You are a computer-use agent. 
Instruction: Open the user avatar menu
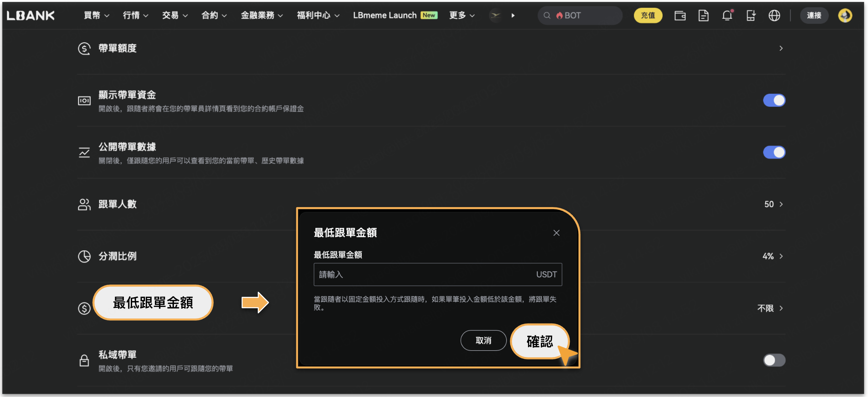845,15
